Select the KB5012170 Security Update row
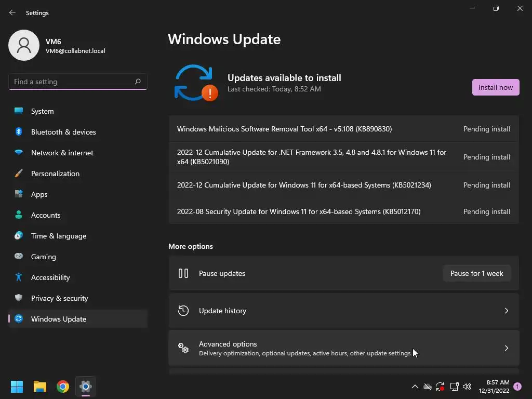The height and width of the screenshot is (399, 532). (344, 211)
